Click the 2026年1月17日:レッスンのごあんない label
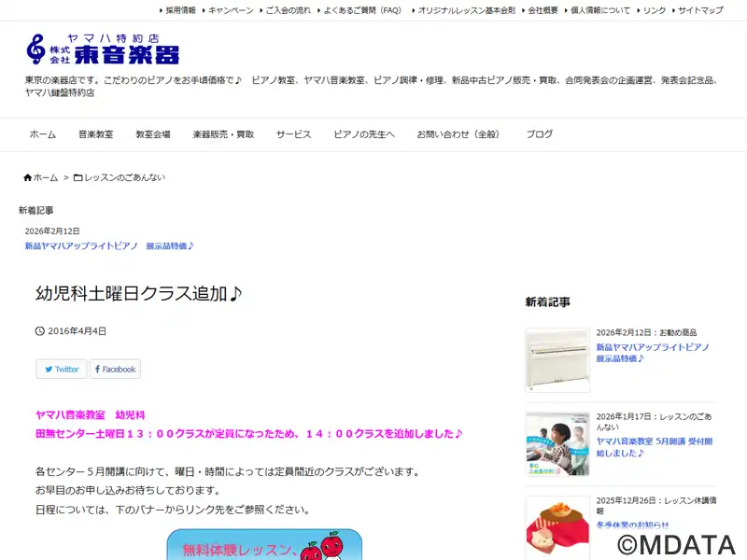The height and width of the screenshot is (560, 747). (x=655, y=422)
